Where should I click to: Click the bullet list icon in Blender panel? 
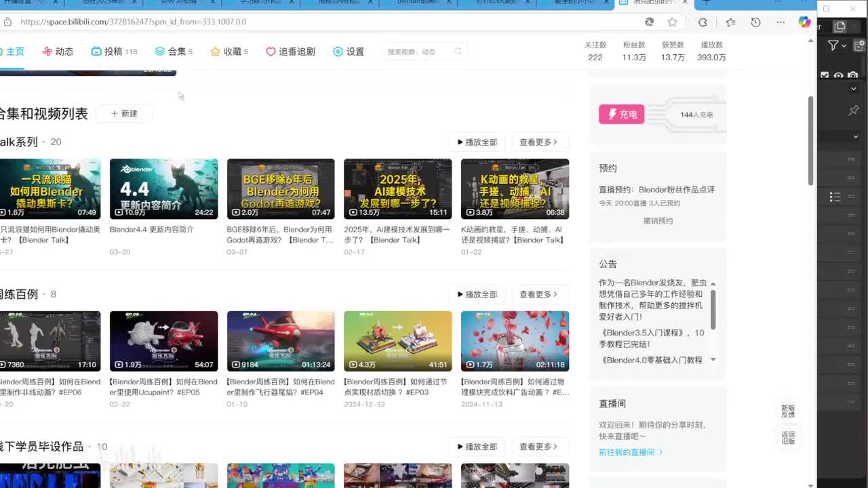[x=835, y=197]
